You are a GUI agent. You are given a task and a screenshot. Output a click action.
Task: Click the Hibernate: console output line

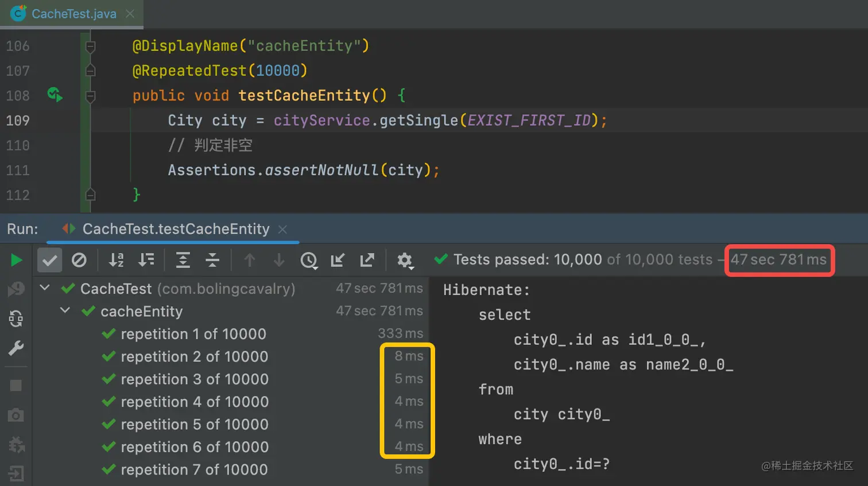tap(487, 290)
